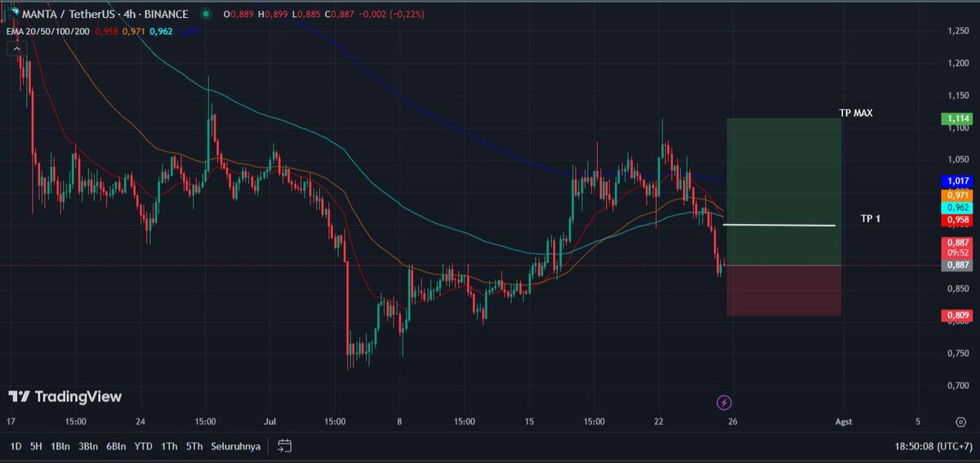Click the 1,250 price level on the scale
Image resolution: width=980 pixels, height=463 pixels.
click(x=958, y=31)
